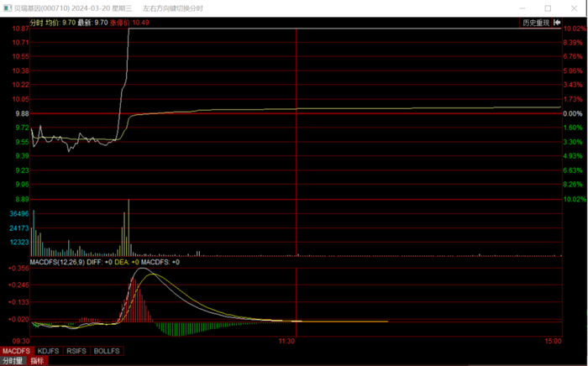The image size is (588, 366).
Task: Click the 分时 label in chart header
Action: [36, 23]
